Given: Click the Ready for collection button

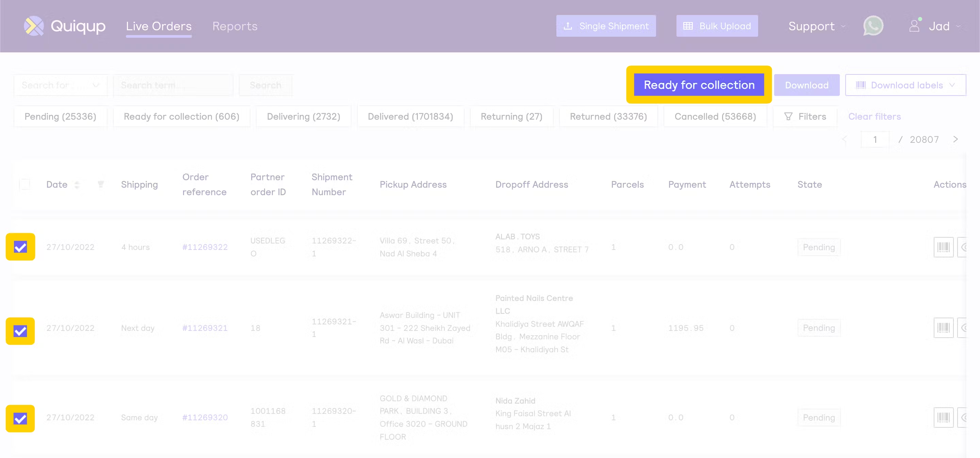Looking at the screenshot, I should (699, 85).
